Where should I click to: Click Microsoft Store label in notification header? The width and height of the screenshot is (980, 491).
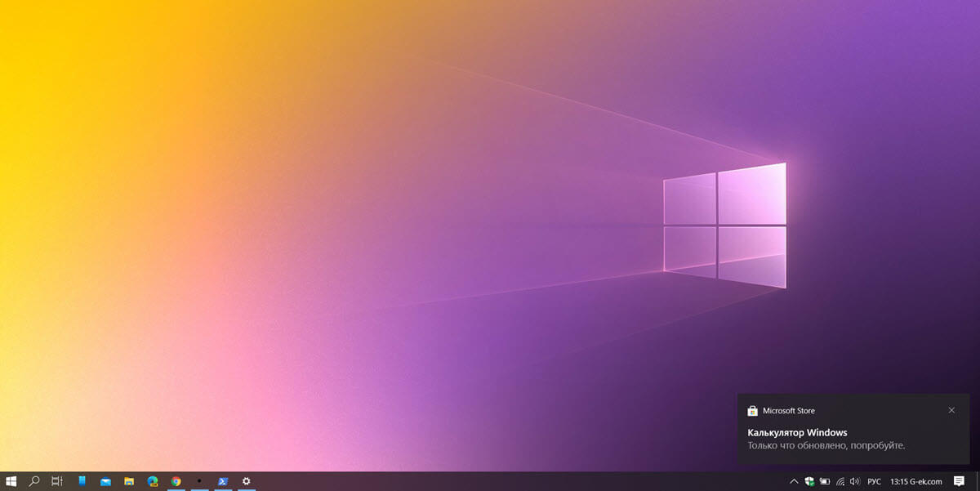tap(788, 410)
